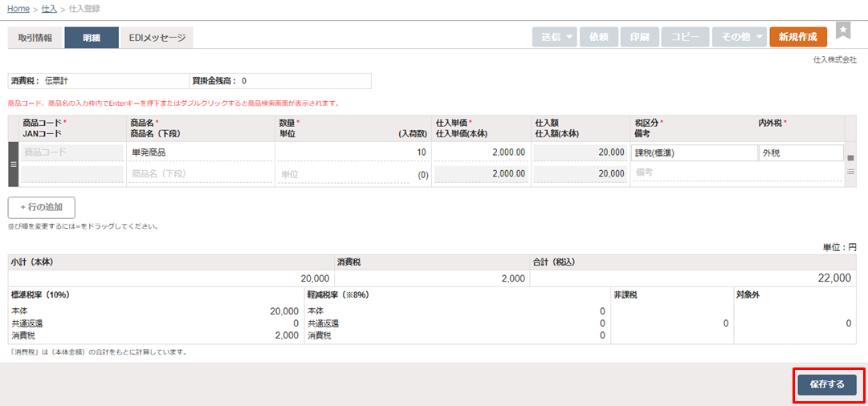Switch to the 取引情報 tab
The height and width of the screenshot is (406, 868).
[35, 38]
